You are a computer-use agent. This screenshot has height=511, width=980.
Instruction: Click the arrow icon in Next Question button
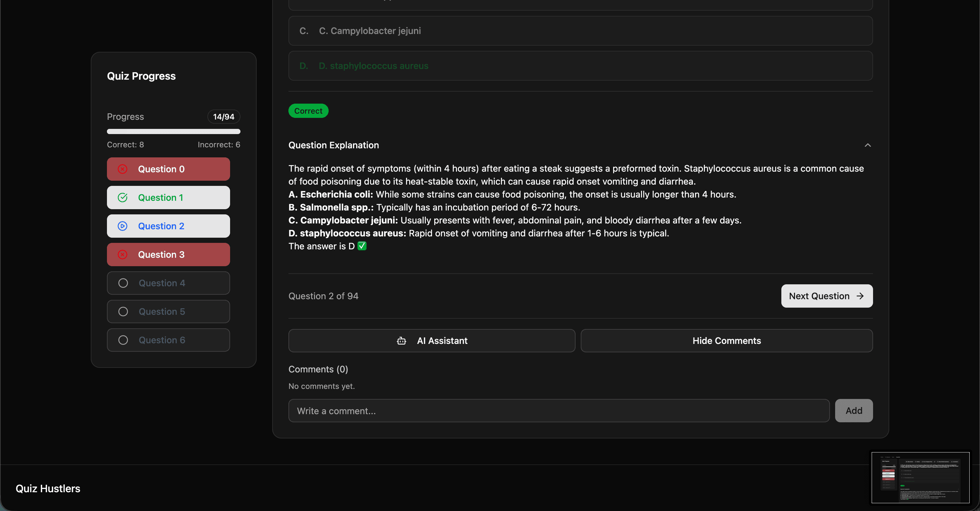[x=860, y=296]
